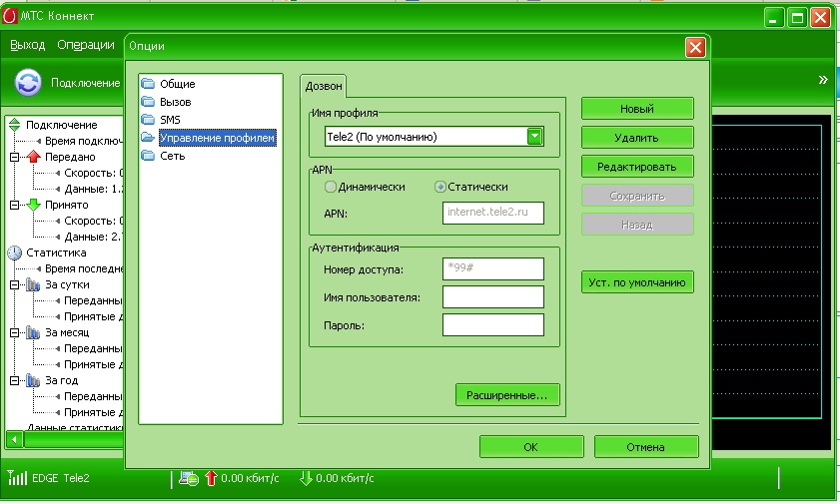Maximize the МТС Коннект window

click(x=797, y=18)
